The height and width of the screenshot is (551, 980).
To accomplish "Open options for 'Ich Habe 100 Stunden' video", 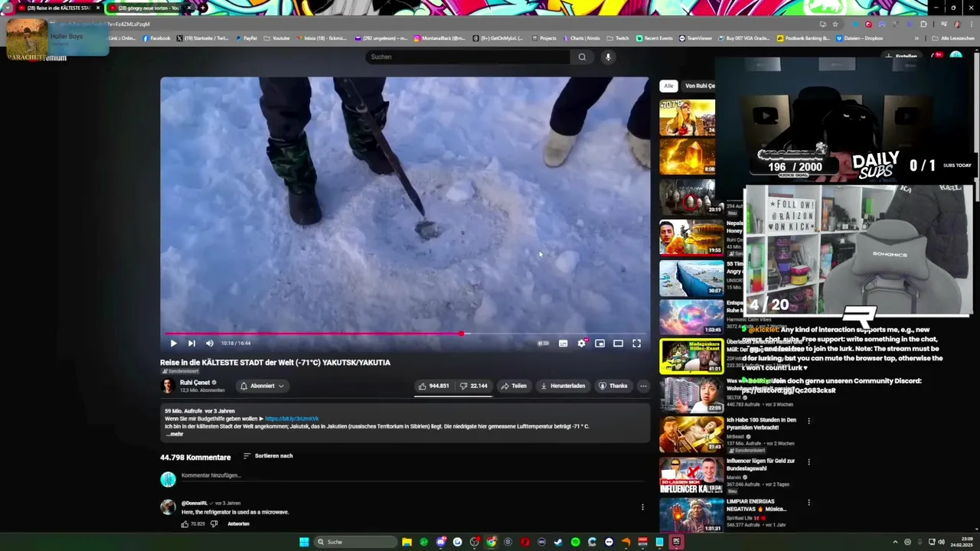I will (x=808, y=420).
